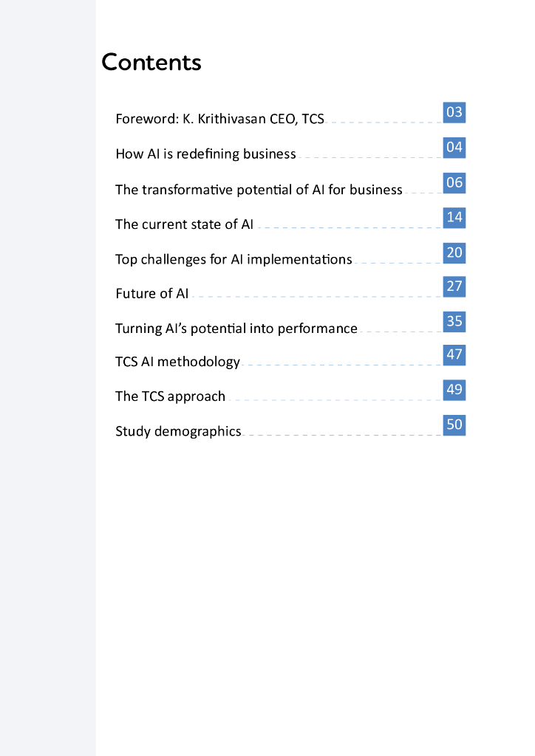This screenshot has width=535, height=756.
Task: Open Turning AI's potential into performance
Action: (236, 329)
